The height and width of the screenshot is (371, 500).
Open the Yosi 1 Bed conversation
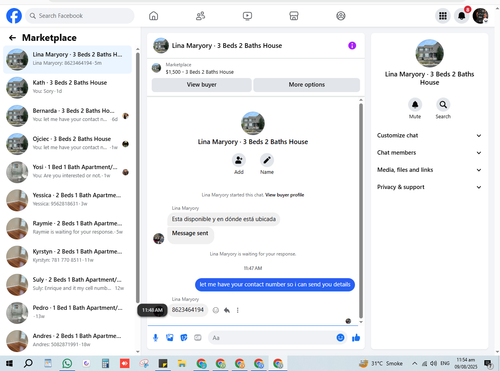[67, 172]
